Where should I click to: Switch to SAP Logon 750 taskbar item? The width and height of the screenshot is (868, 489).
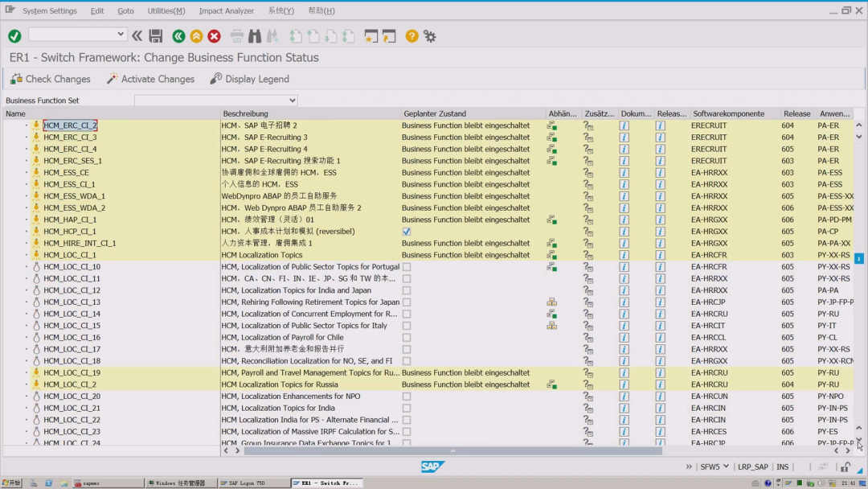(x=253, y=483)
